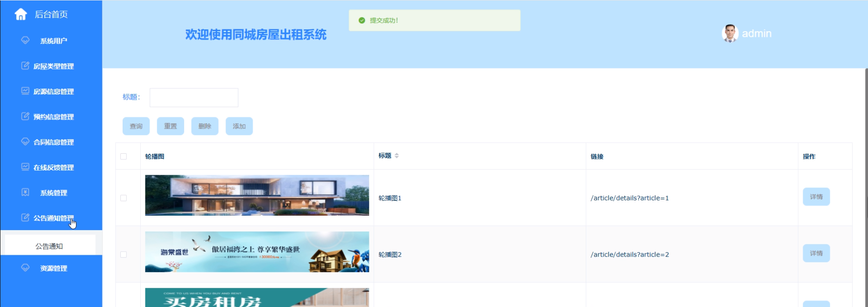Screen dimensions: 868x307
Task: Click the diamond icon beside 资源管理
Action: click(x=25, y=267)
